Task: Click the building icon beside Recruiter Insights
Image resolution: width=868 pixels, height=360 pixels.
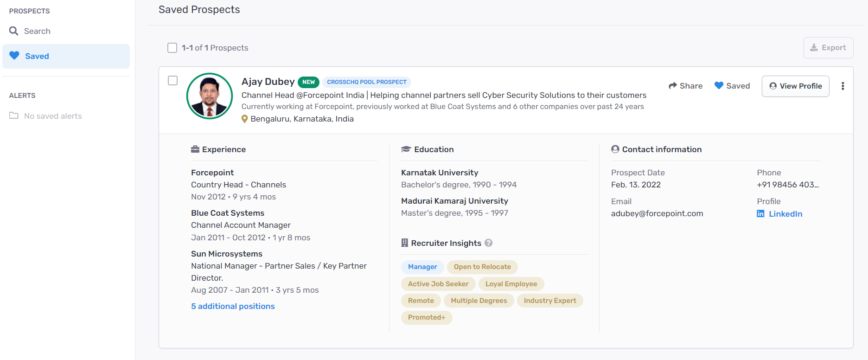Action: [405, 243]
